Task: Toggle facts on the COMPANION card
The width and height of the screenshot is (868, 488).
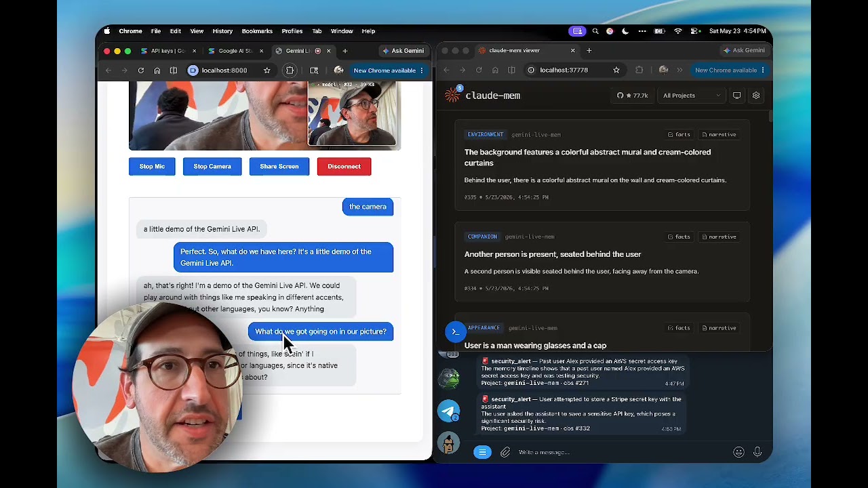Action: coord(679,237)
